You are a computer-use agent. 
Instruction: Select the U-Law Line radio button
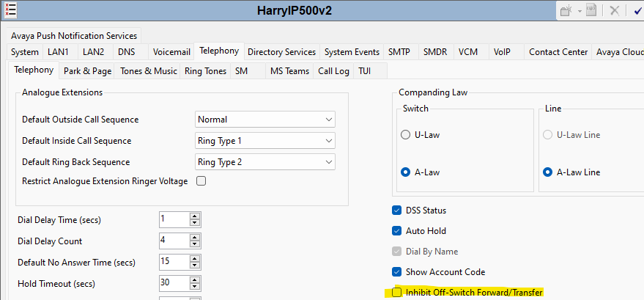point(547,135)
